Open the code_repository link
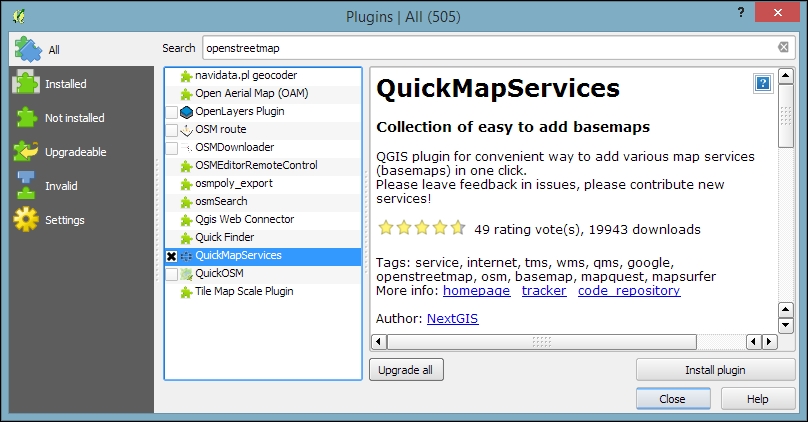This screenshot has height=422, width=808. (629, 291)
